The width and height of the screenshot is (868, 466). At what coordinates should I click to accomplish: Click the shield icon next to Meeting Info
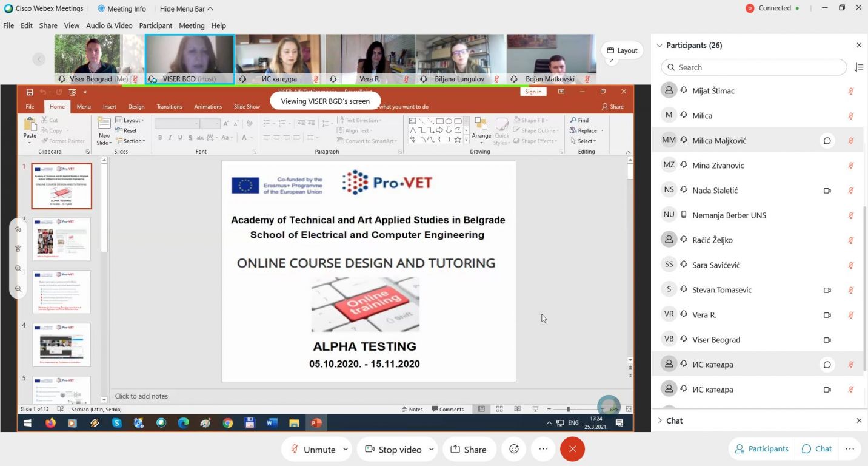[x=101, y=8]
